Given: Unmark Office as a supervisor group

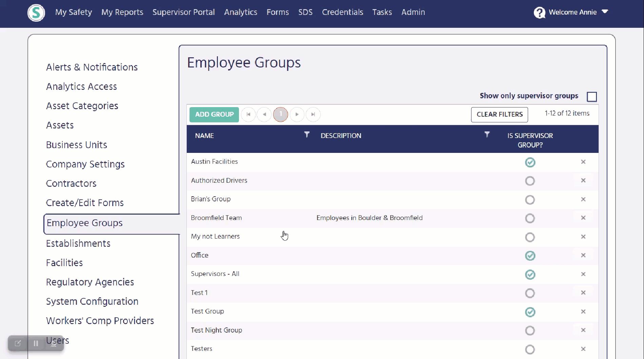Looking at the screenshot, I should (x=530, y=256).
